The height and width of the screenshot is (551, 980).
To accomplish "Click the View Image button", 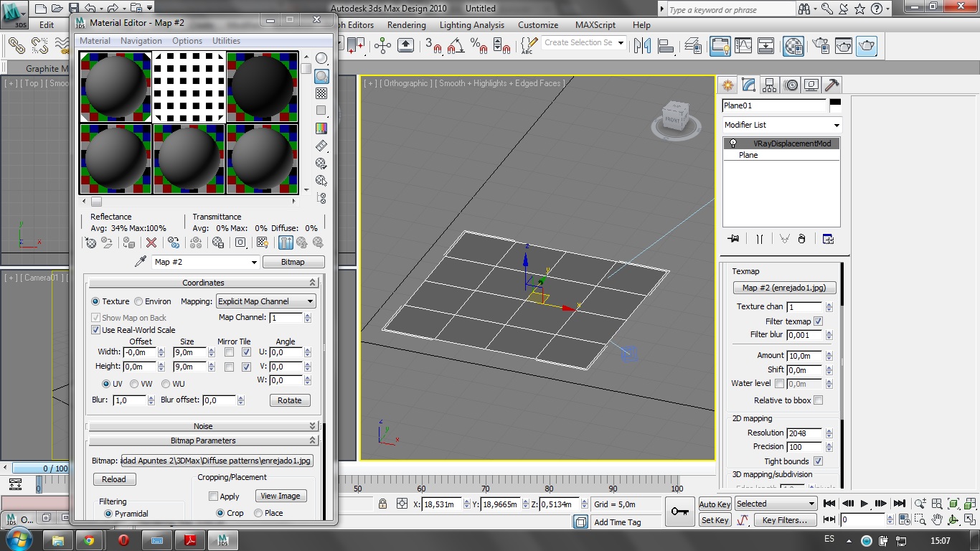I will [281, 496].
